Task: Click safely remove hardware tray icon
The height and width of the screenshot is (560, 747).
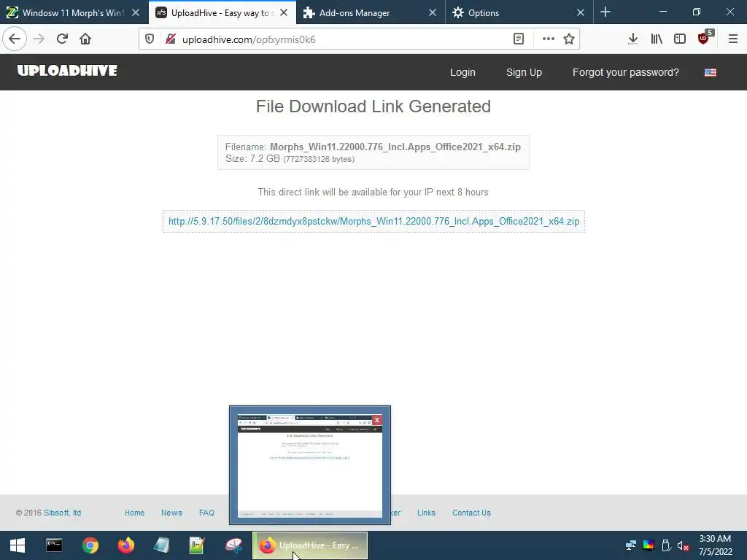Action: coord(666,545)
